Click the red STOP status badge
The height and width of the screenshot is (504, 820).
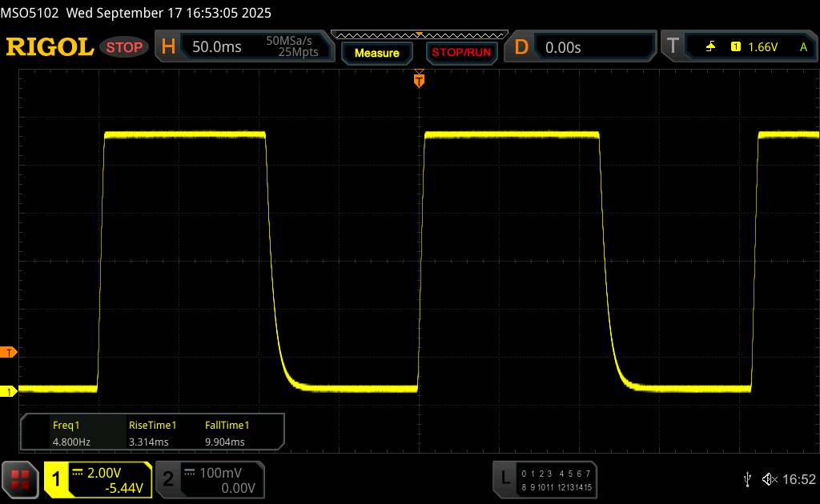(126, 47)
